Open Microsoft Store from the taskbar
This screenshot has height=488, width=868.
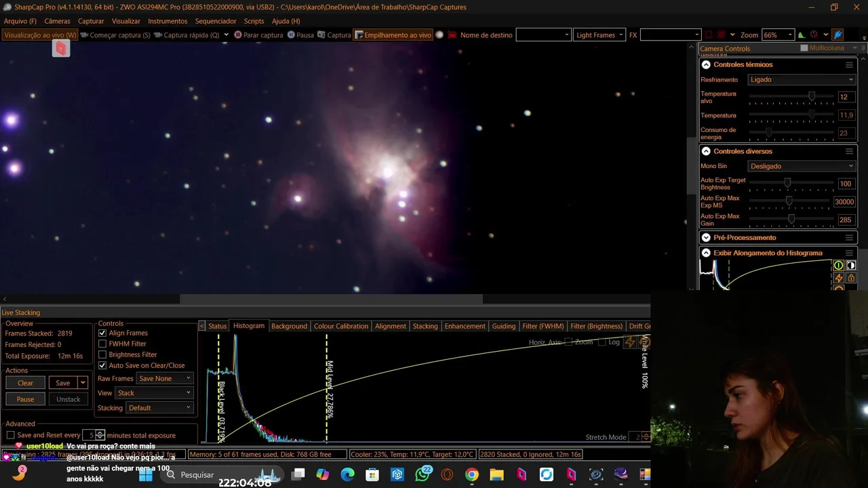[372, 474]
